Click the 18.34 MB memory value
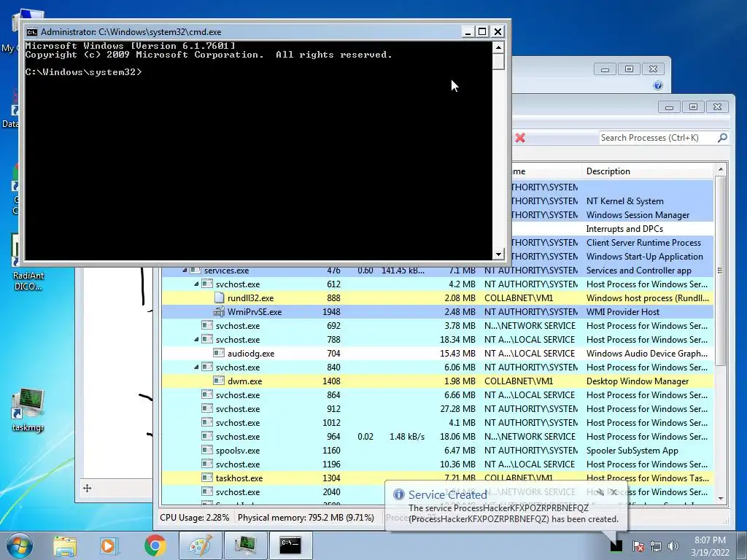Image resolution: width=747 pixels, height=560 pixels. [457, 340]
